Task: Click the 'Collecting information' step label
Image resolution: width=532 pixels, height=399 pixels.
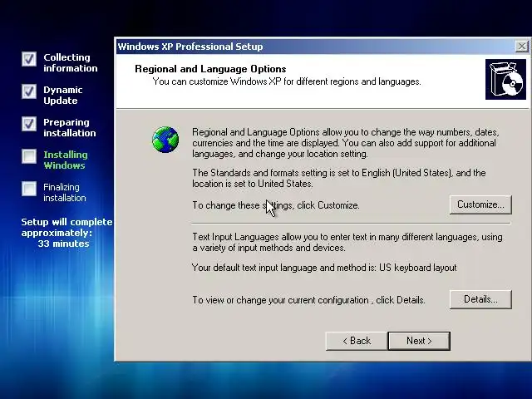Action: pos(70,63)
